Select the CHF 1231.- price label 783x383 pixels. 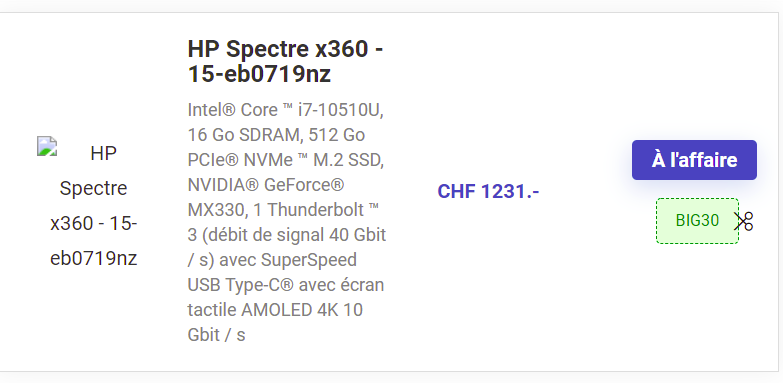click(488, 191)
